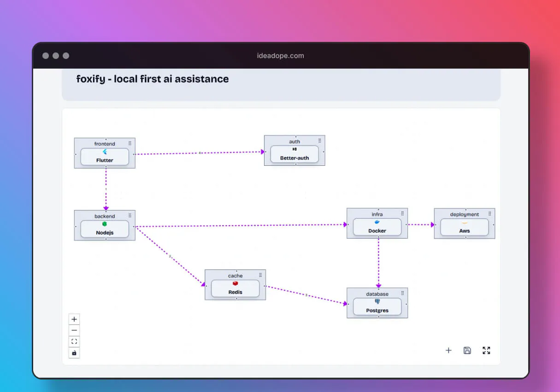The width and height of the screenshot is (560, 392).
Task: Zoom in with the plus control
Action: click(74, 319)
